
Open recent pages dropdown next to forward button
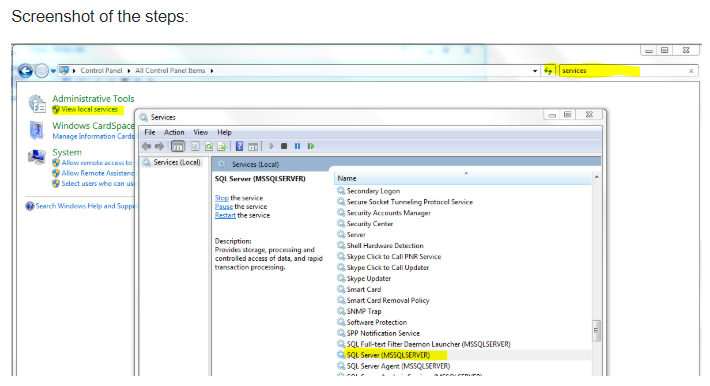pyautogui.click(x=53, y=71)
